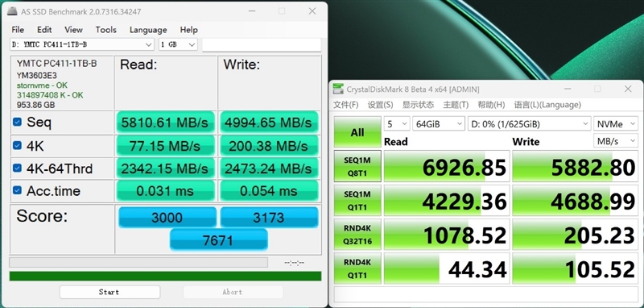Run the SEQ1M Q1T1 test

click(357, 200)
